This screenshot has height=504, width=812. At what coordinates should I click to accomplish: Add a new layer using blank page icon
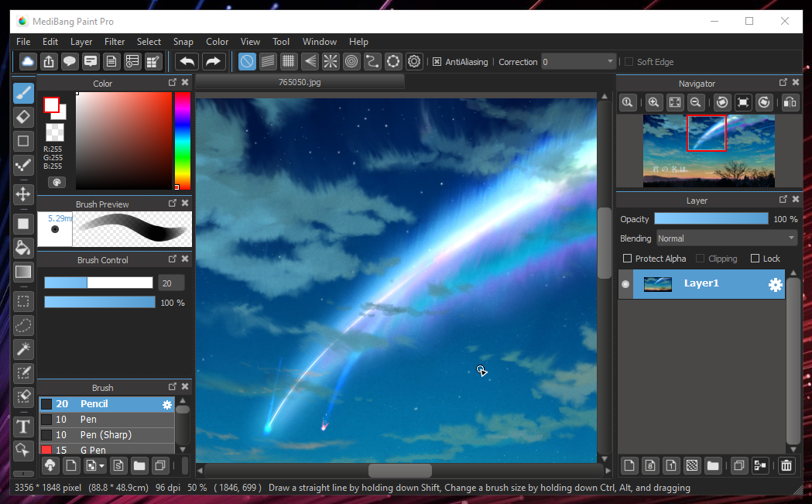(629, 465)
